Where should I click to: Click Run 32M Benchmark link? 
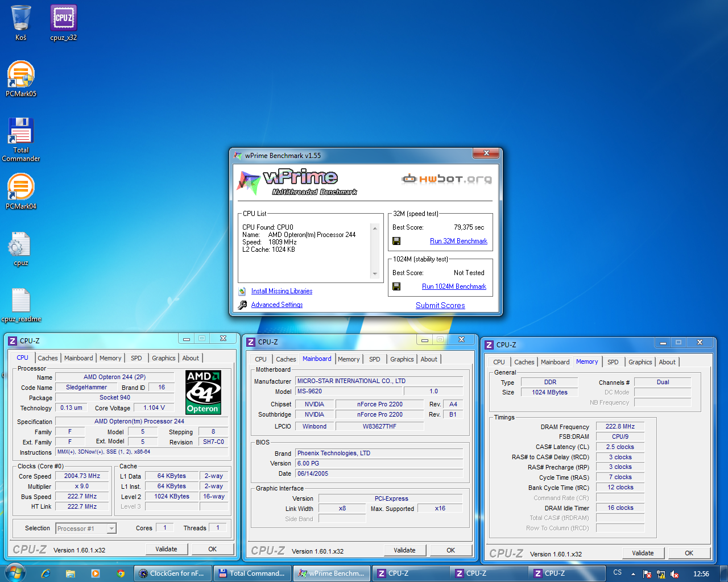tap(458, 241)
